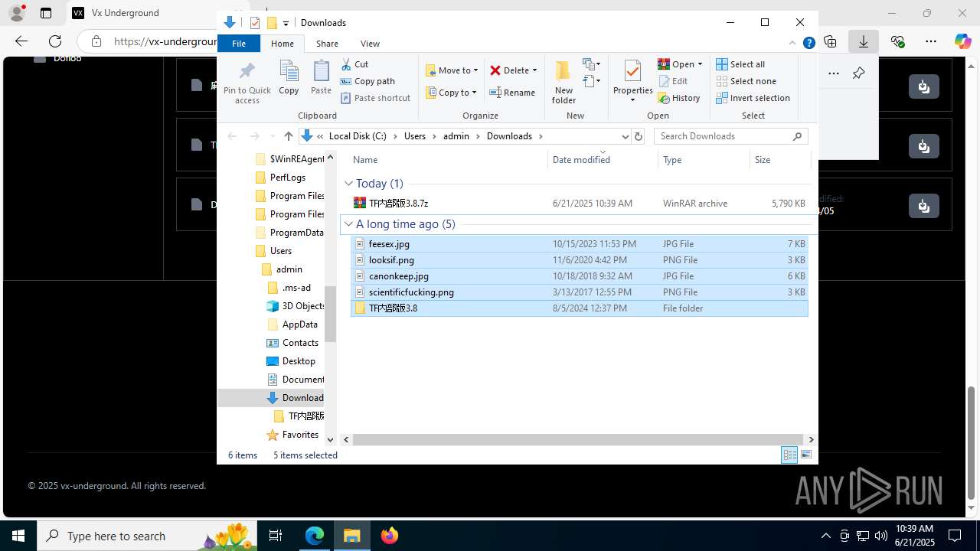
Task: Refresh the Downloads folder view
Action: [639, 136]
